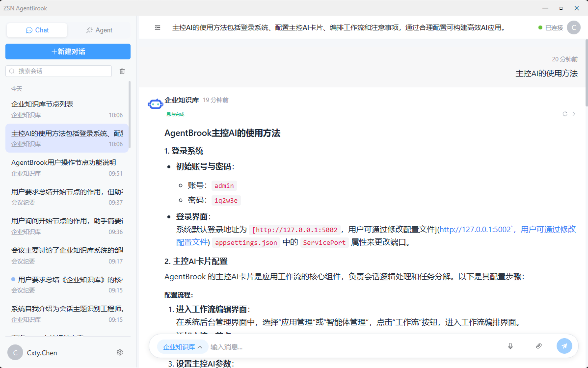Image resolution: width=588 pixels, height=368 pixels.
Task: Click the conversation title in the header bar
Action: click(339, 28)
